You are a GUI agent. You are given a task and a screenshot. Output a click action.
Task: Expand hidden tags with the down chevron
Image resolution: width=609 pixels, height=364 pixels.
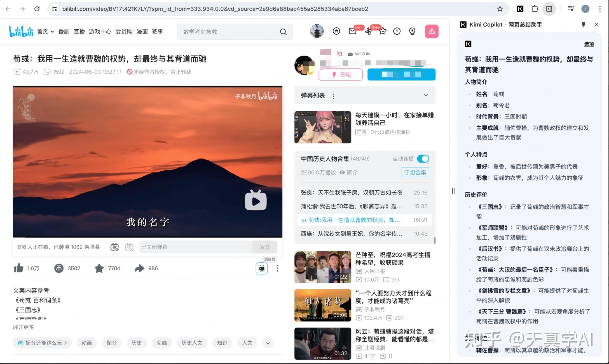(268, 343)
